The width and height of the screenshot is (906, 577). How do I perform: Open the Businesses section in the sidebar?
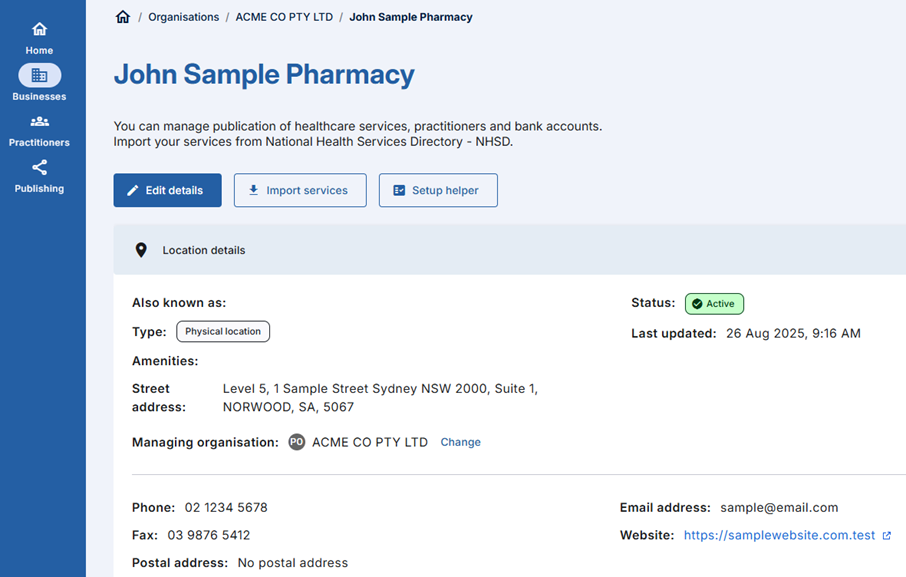point(39,83)
